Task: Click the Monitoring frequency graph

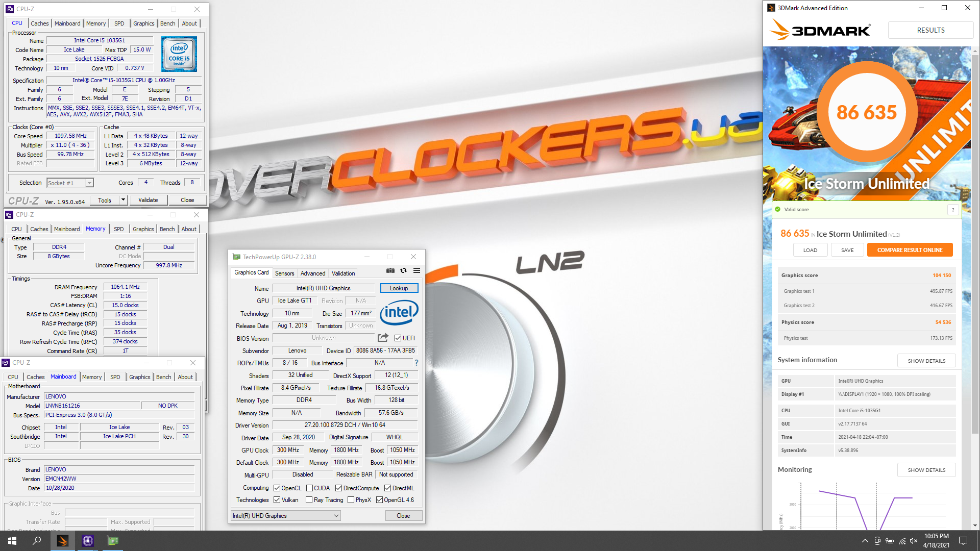Action: click(866, 506)
